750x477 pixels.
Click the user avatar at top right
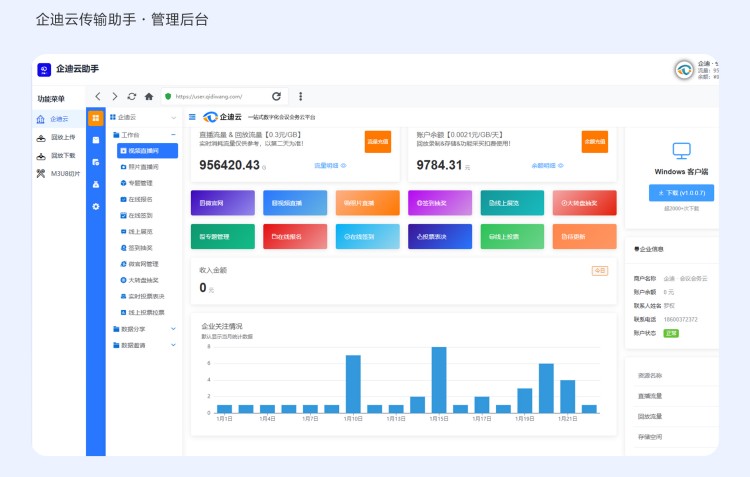click(x=684, y=70)
